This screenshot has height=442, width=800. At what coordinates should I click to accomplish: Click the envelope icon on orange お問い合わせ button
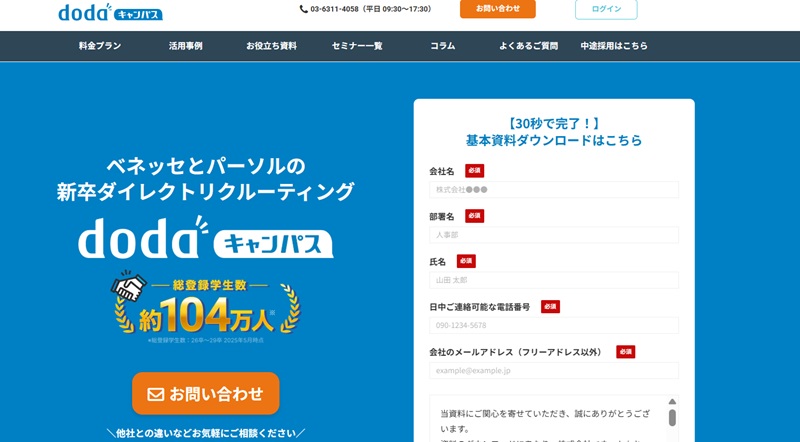[x=156, y=394]
